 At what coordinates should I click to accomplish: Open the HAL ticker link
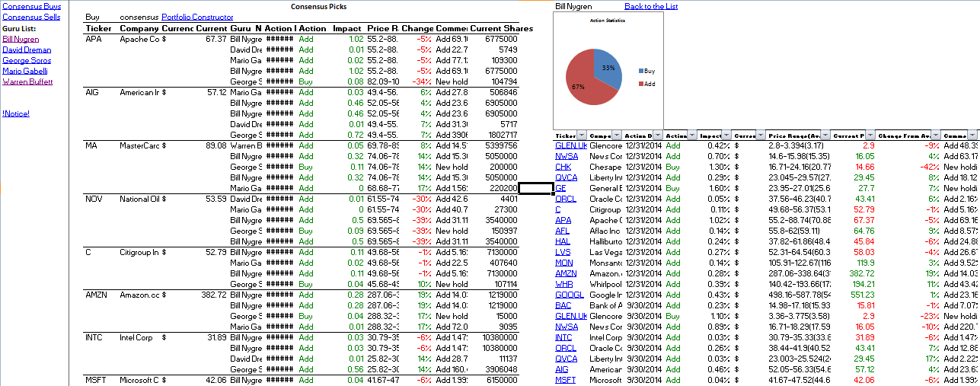pyautogui.click(x=563, y=241)
